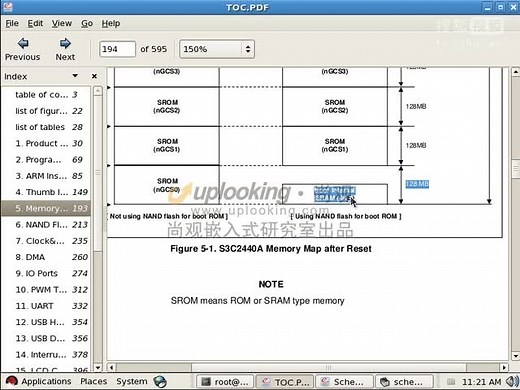Jump to '10. PWM T...' chapter
The width and height of the screenshot is (520, 390).
point(46,289)
